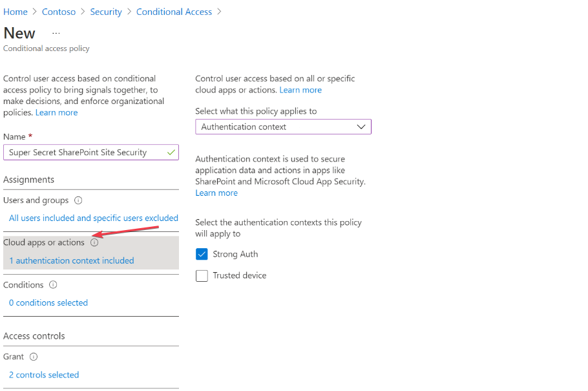Open 2 controls selected link
Screen dimensions: 588x391
pyautogui.click(x=44, y=375)
